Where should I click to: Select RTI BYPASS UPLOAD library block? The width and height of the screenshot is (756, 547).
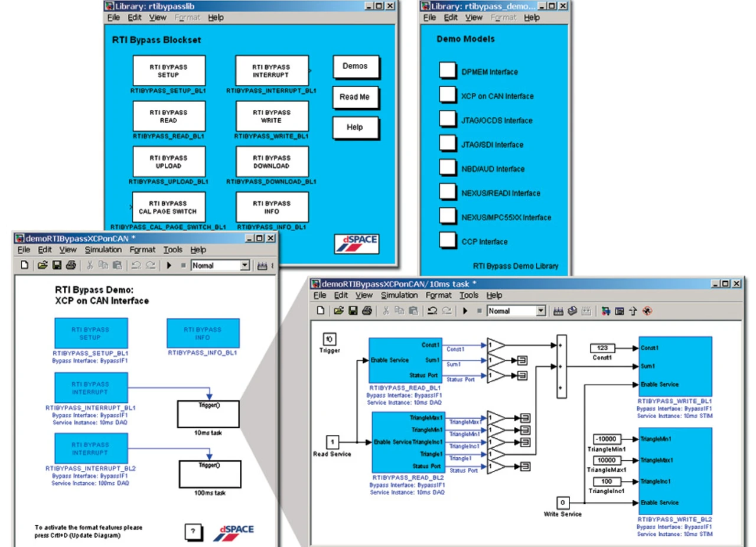[169, 161]
